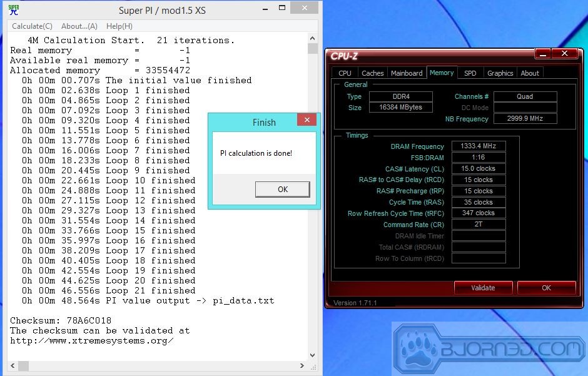Screen dimensions: 588x376
Task: Click the Channels # field showing Quad
Action: tap(525, 97)
